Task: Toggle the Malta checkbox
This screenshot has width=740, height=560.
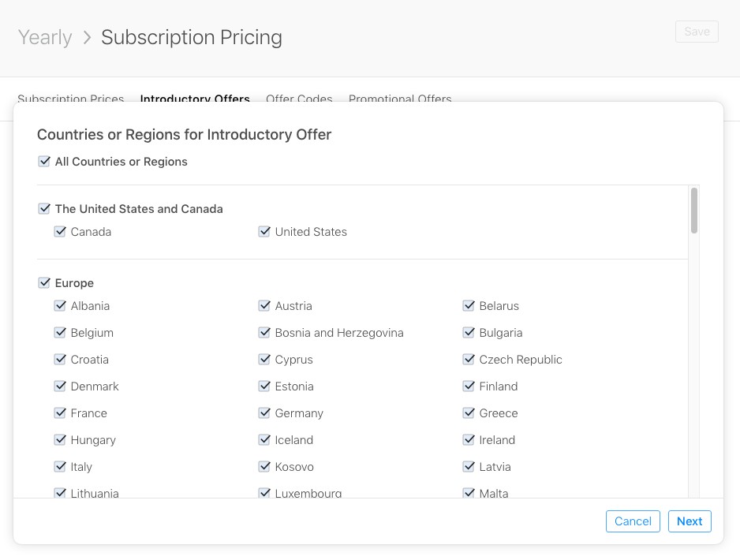Action: pyautogui.click(x=469, y=494)
